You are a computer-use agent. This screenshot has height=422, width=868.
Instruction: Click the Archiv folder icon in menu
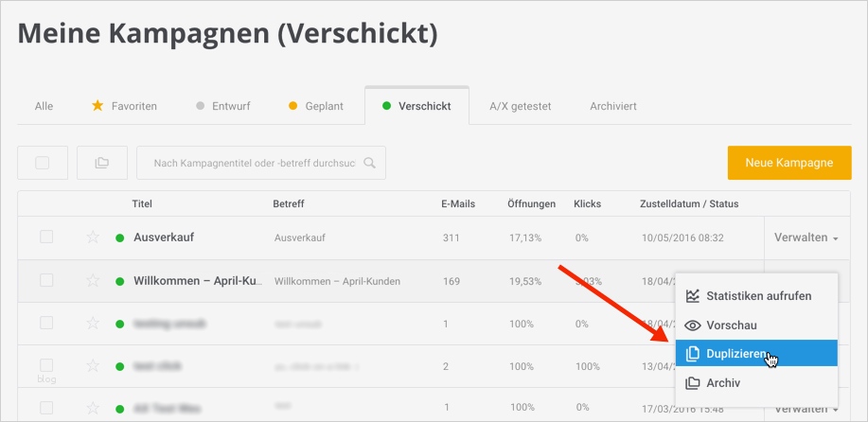click(693, 383)
